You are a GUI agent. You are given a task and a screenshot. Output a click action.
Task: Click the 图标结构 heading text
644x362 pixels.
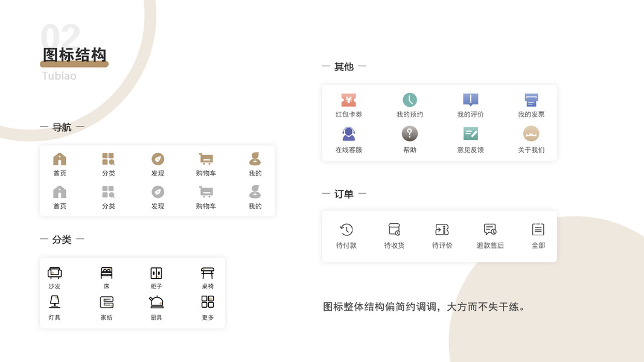(x=75, y=54)
